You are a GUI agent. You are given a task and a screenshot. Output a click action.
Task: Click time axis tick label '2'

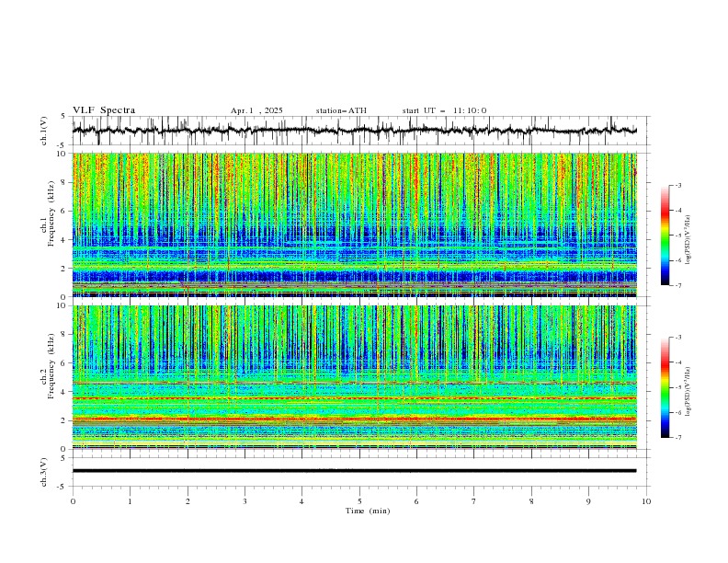188,501
